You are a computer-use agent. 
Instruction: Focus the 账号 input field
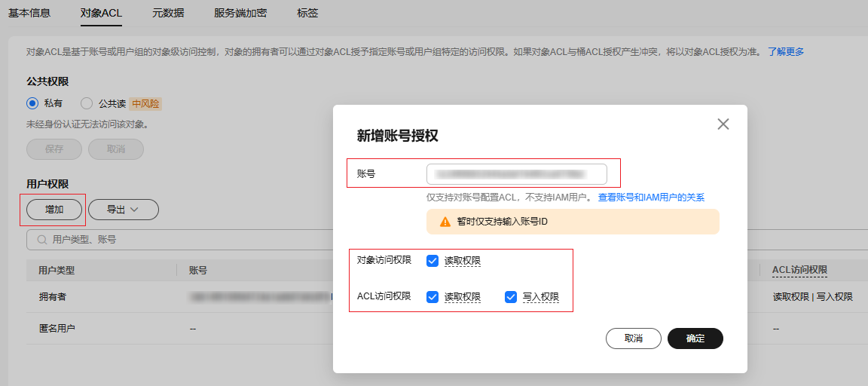(516, 174)
